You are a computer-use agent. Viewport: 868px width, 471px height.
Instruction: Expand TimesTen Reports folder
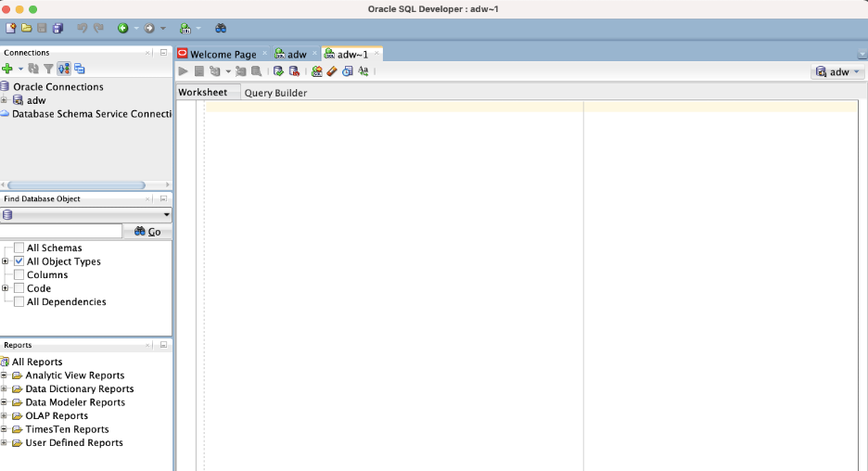click(x=4, y=429)
